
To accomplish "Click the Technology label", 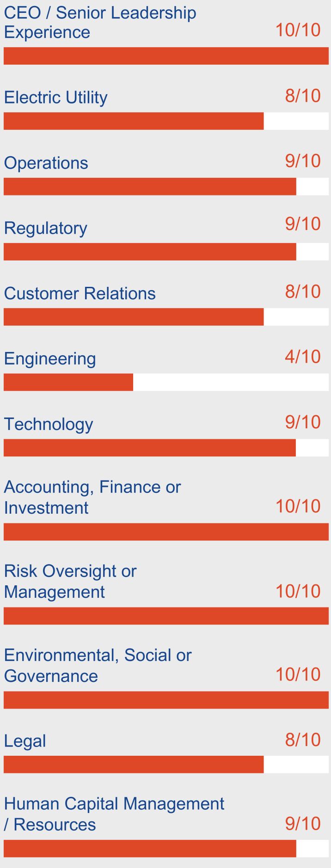I will [x=49, y=424].
